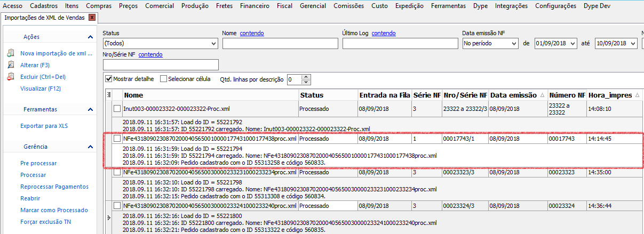This screenshot has width=644, height=234.
Task: Sort by Entrada na Fila column header
Action: [x=384, y=95]
